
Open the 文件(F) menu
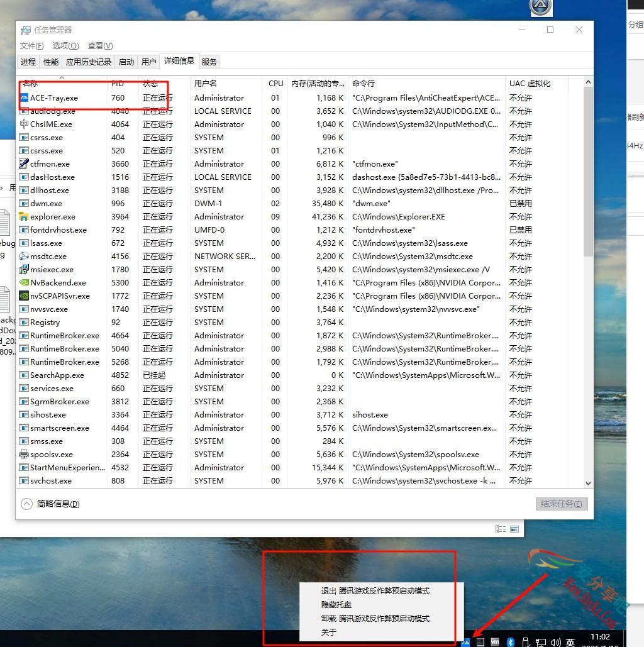pos(31,45)
